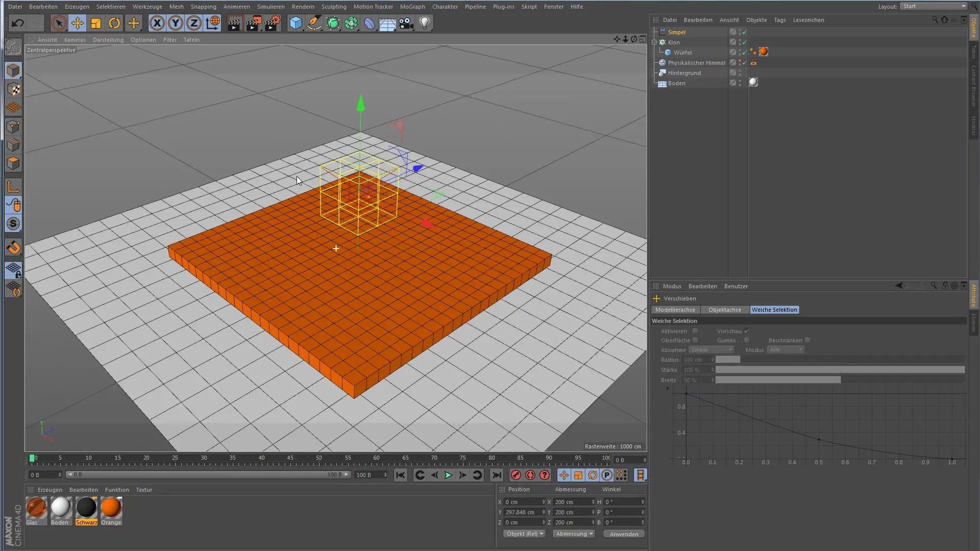
Task: Enable the Aktivieren checkbox
Action: [695, 331]
